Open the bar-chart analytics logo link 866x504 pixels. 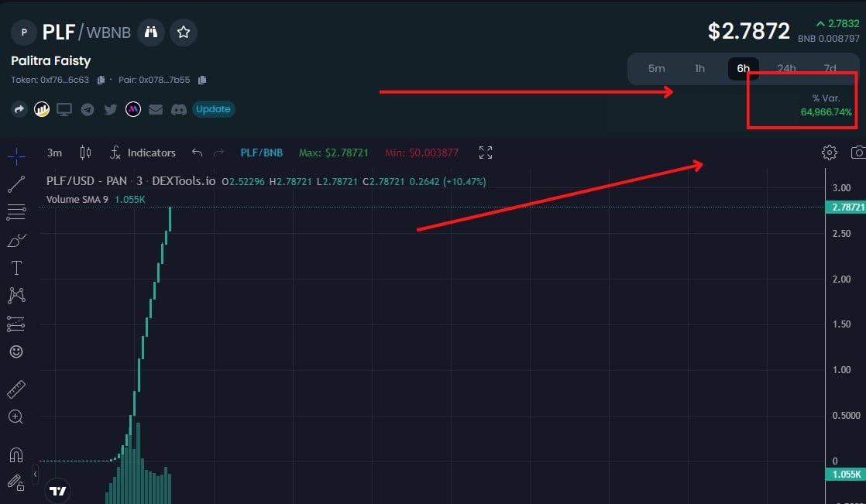coord(41,109)
